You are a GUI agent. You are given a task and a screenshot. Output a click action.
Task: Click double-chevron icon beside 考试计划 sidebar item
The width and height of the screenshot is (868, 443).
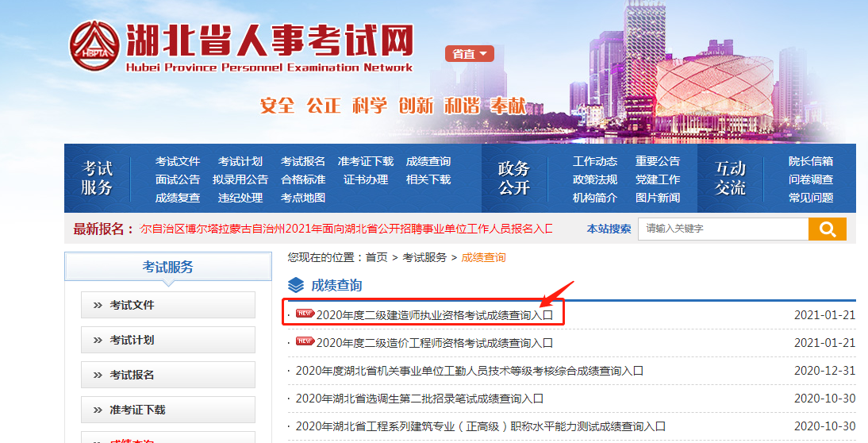(x=98, y=341)
